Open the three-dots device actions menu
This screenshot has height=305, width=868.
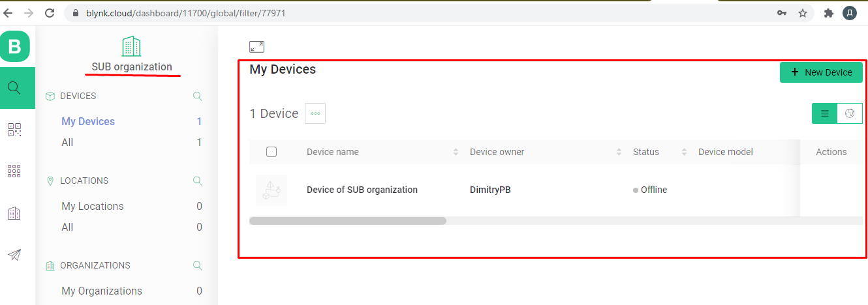click(315, 113)
